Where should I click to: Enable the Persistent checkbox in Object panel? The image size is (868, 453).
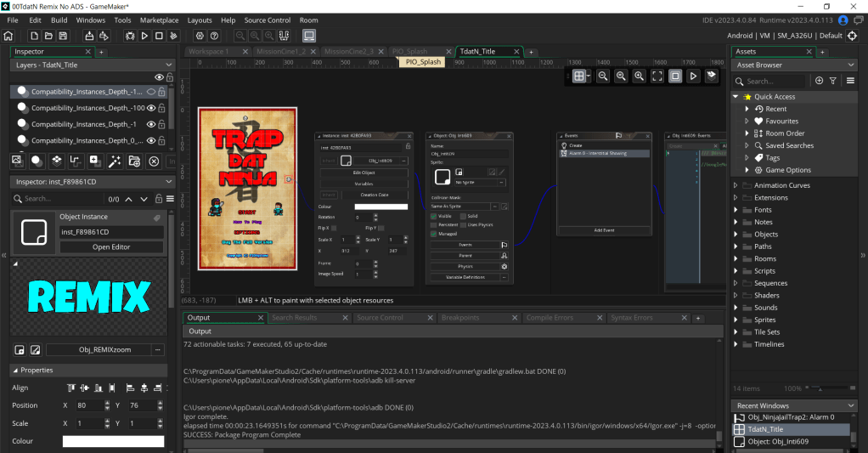click(434, 224)
